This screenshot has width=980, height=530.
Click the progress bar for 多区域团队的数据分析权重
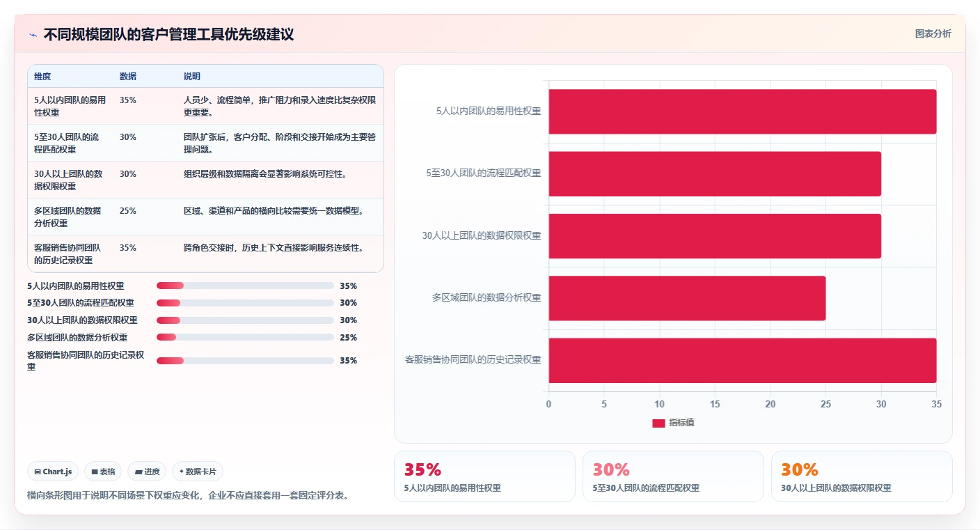245,337
